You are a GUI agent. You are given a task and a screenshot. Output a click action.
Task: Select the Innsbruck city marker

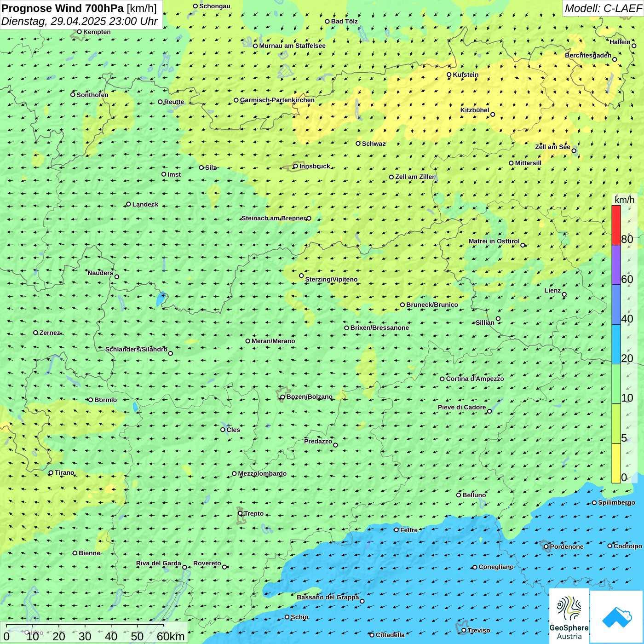296,166
